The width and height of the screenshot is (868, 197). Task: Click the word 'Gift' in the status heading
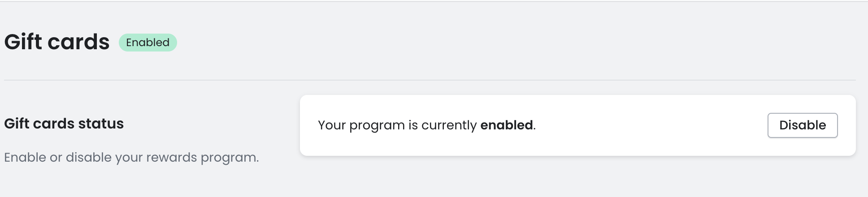(x=17, y=124)
